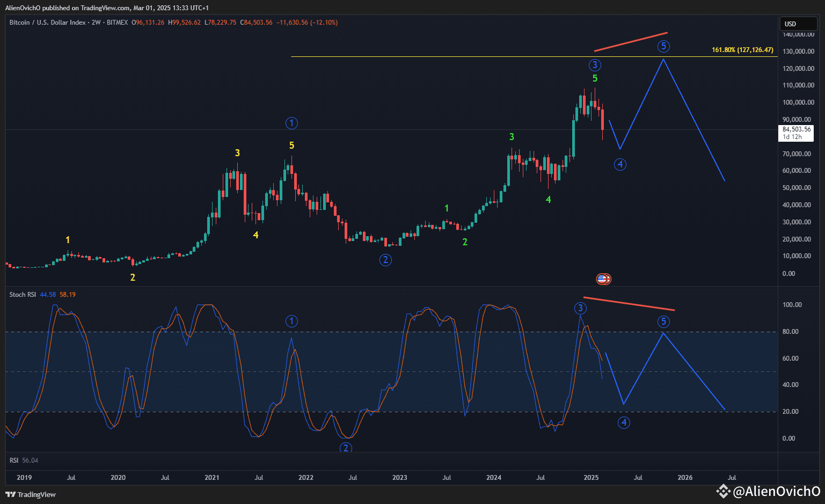
Task: Select circled wave 2 label in the Stoch RSI pane
Action: pos(346,448)
